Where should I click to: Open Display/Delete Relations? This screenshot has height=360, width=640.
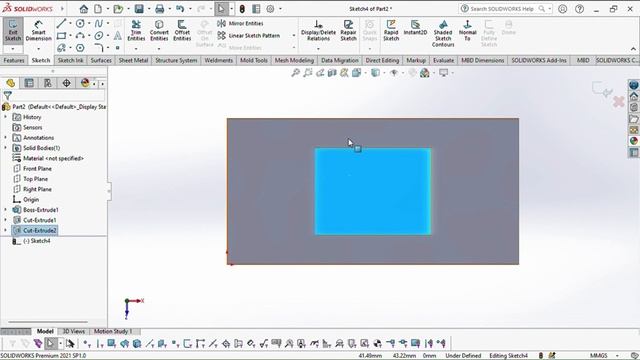point(318,30)
